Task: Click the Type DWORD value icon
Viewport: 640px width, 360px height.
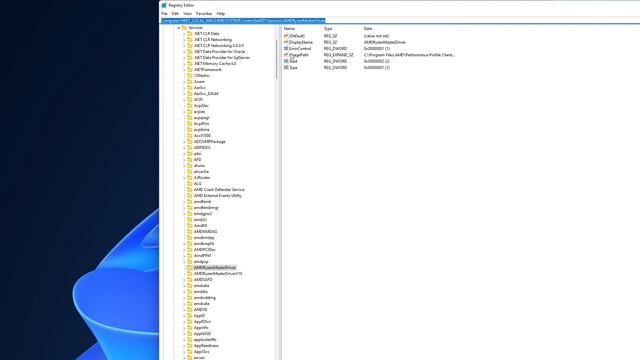Action: coord(286,67)
